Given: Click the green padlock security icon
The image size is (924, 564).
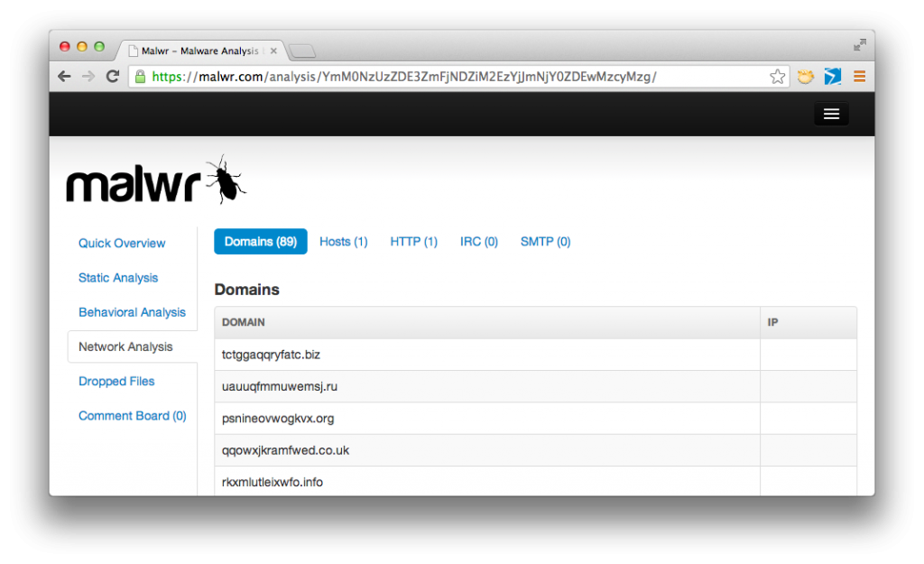Looking at the screenshot, I should point(140,77).
